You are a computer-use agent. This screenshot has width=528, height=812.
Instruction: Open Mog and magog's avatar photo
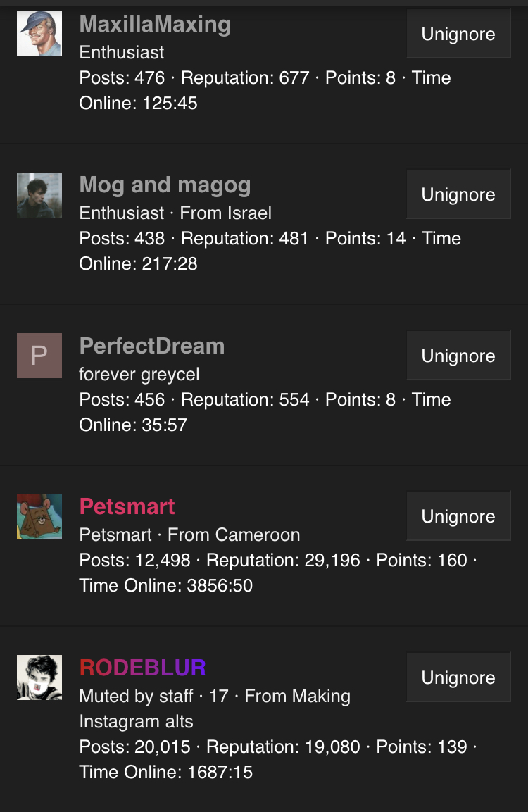tap(39, 194)
